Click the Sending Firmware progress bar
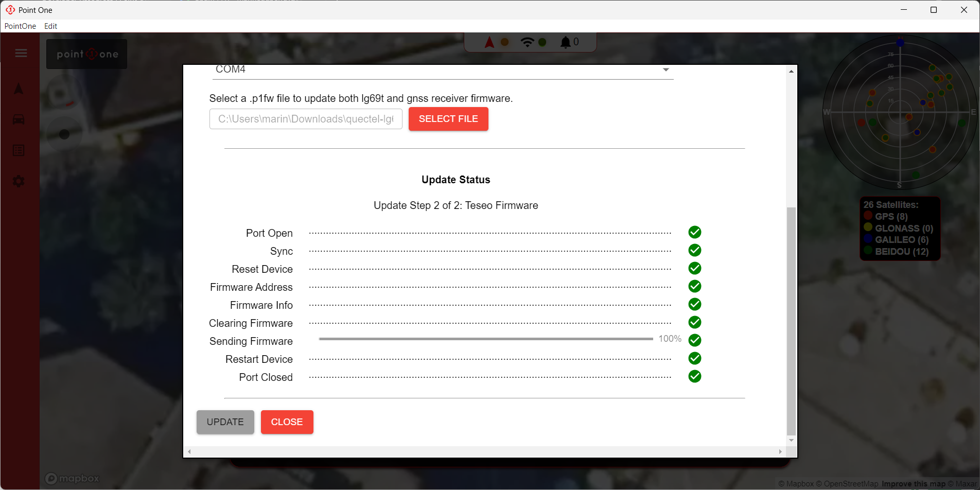980x490 pixels. 486,339
